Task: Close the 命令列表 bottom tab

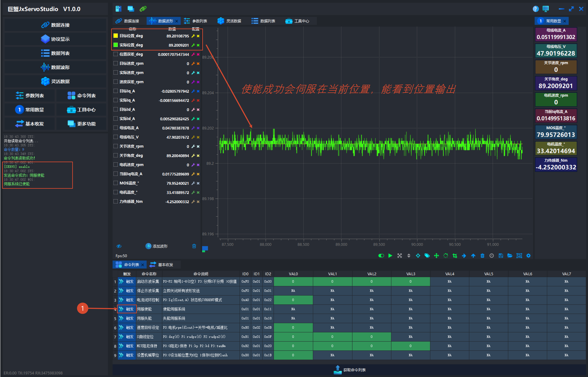Action: pyautogui.click(x=143, y=265)
